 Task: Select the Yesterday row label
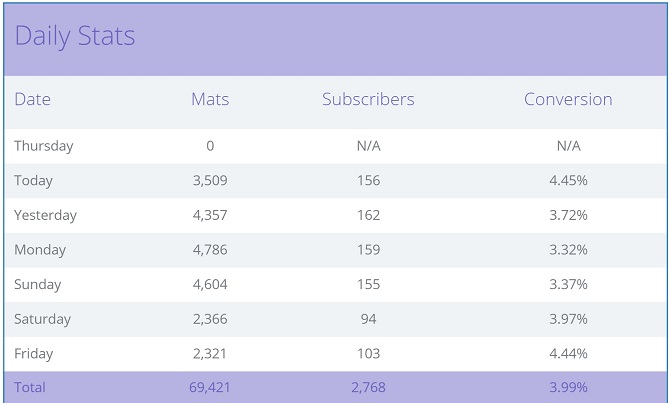pyautogui.click(x=45, y=215)
